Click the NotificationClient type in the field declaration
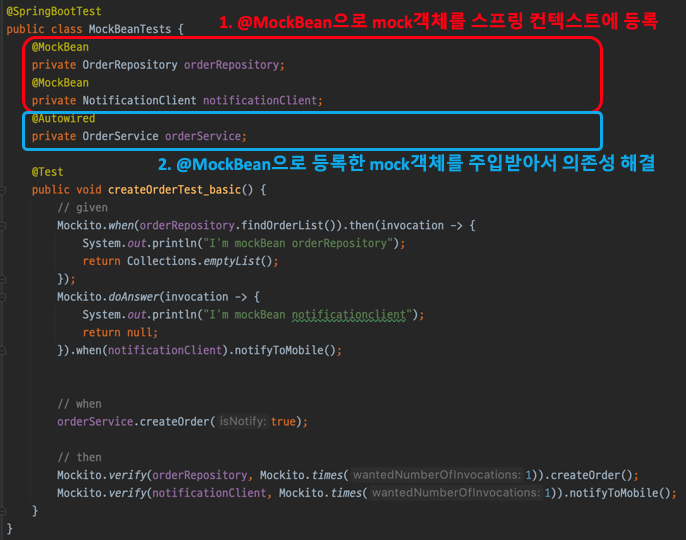Viewport: 686px width, 540px height. (x=140, y=101)
